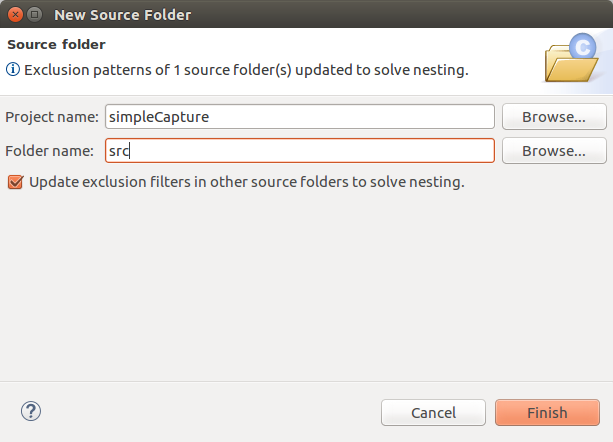Viewport: 613px width, 442px height.
Task: Click the C source folder wizard icon
Action: [x=571, y=58]
